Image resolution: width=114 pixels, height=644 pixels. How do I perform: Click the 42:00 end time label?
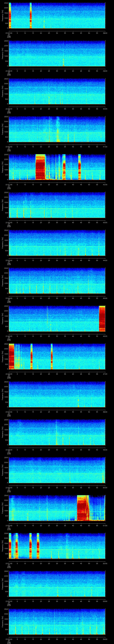[105, 184]
